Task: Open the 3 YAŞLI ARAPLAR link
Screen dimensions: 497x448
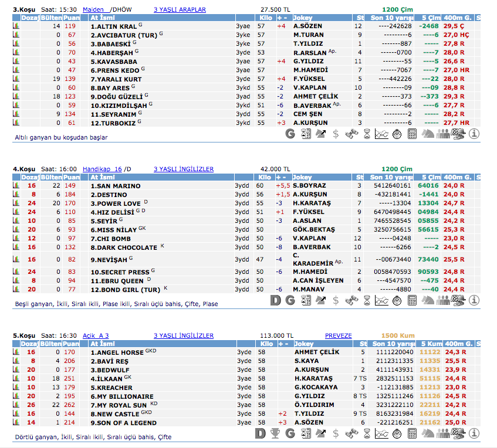Action: pyautogui.click(x=180, y=10)
